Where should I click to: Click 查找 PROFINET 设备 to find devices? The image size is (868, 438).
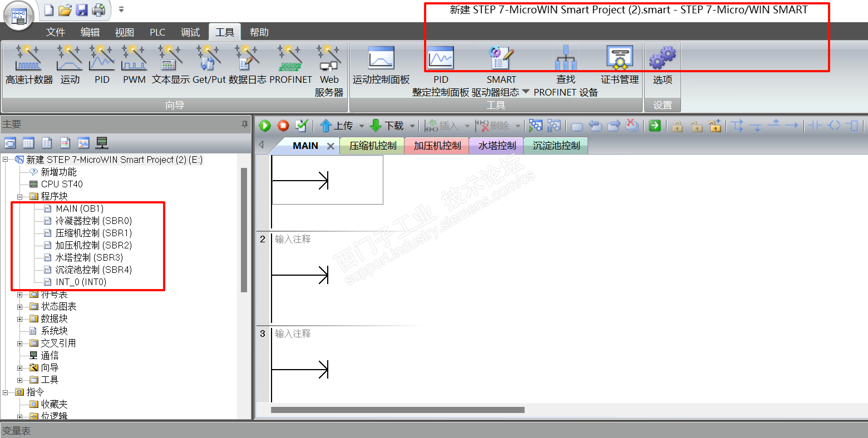coord(566,71)
